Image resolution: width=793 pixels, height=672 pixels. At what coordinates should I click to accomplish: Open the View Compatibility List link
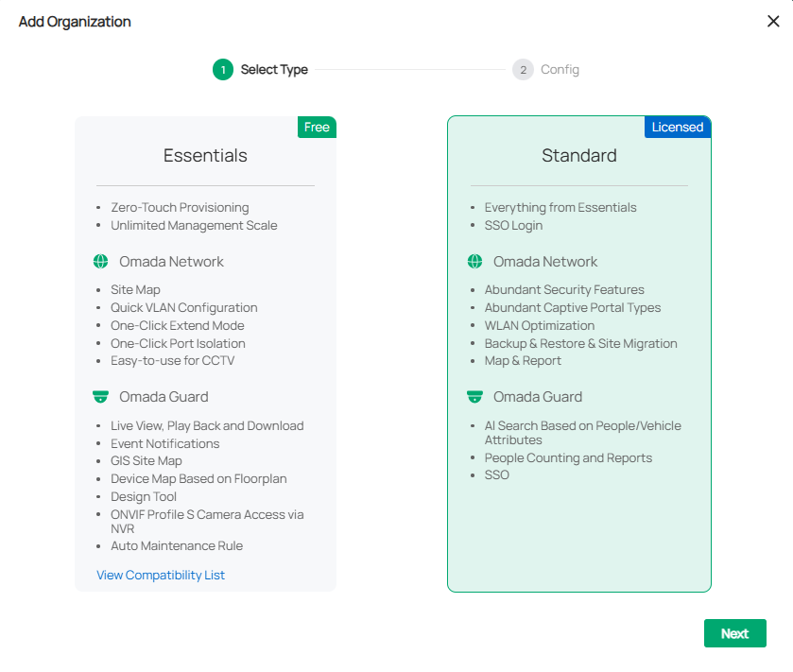(161, 575)
